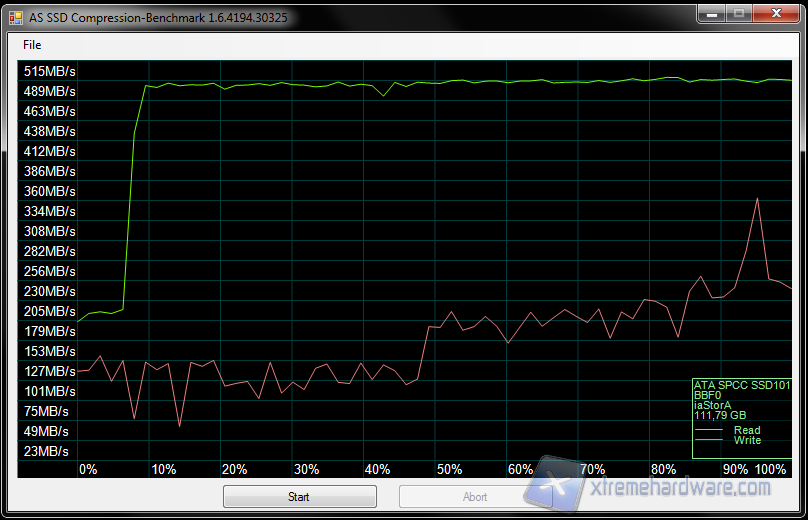Click the 111,79 GB capacity text
808x520 pixels.
click(719, 415)
